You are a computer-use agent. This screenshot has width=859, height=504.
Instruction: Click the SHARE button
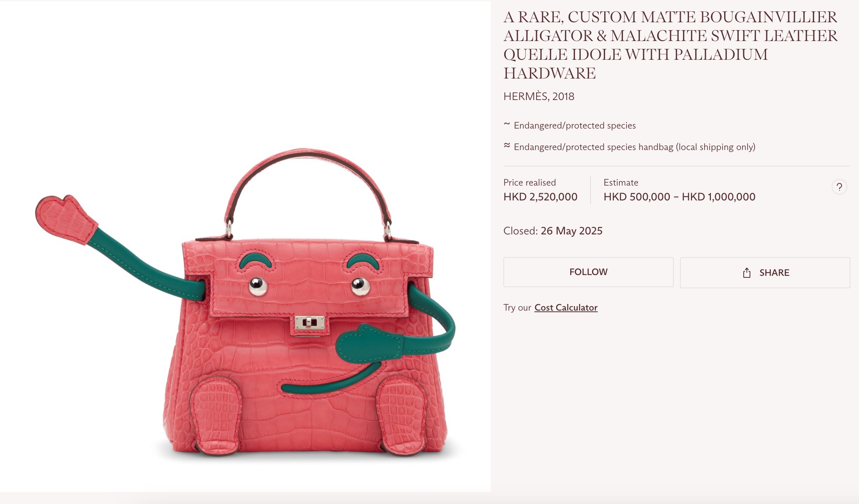click(x=765, y=273)
